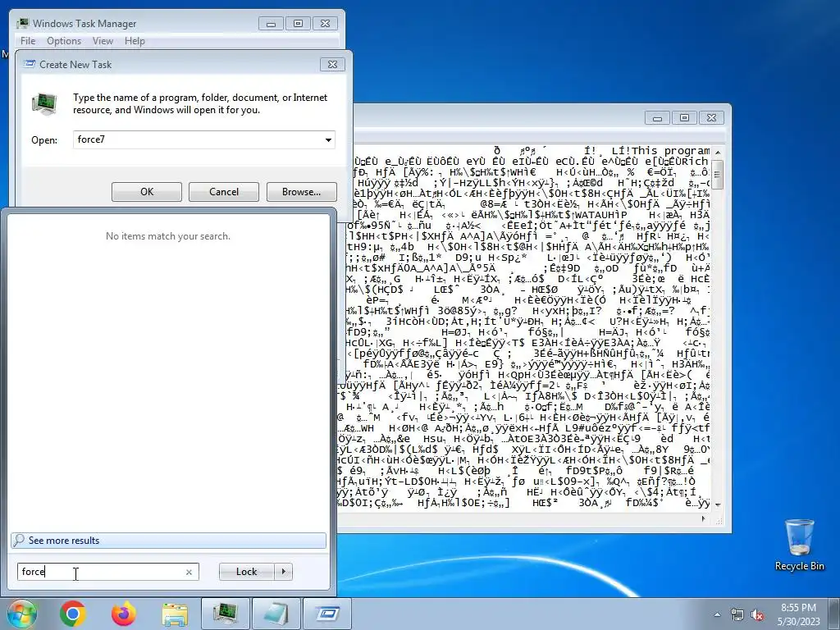Click OK in Create New Task

(x=147, y=192)
